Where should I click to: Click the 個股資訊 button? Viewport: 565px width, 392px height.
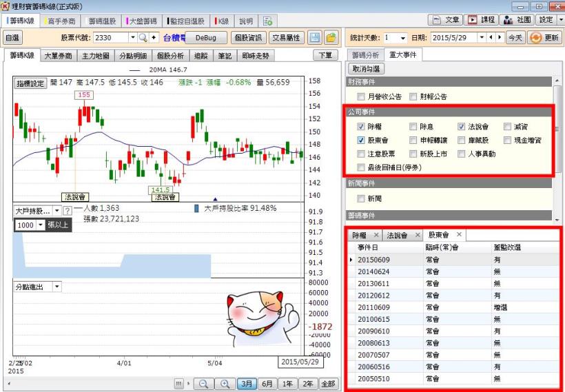pyautogui.click(x=248, y=37)
